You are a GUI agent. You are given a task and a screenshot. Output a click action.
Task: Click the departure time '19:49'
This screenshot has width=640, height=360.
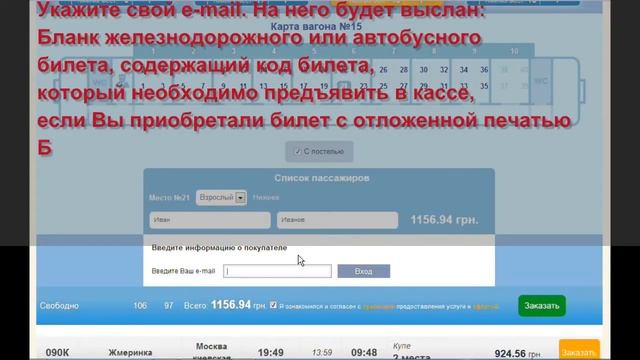coord(271,353)
